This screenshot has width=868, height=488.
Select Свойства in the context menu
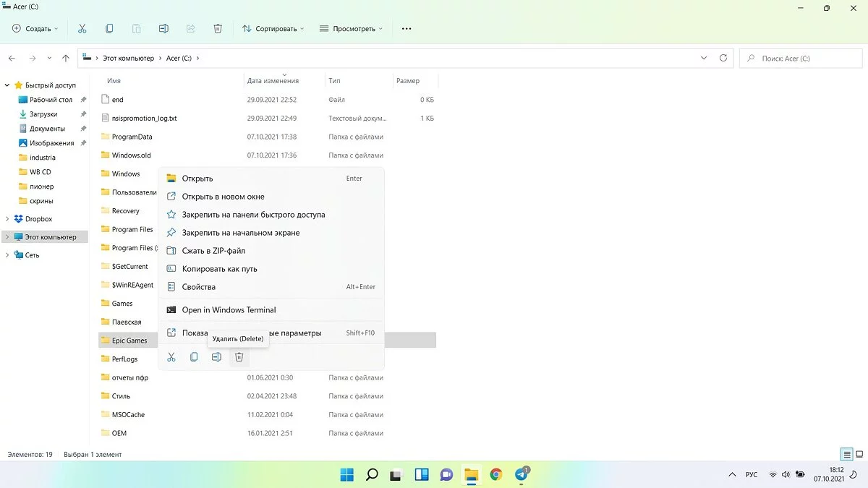pyautogui.click(x=199, y=287)
